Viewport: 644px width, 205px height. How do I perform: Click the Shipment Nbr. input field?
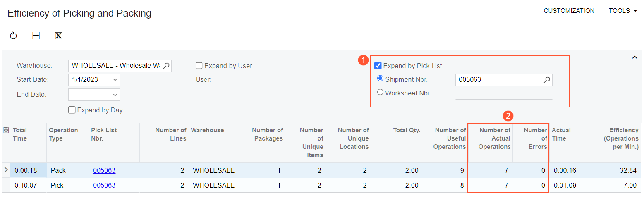click(x=499, y=80)
